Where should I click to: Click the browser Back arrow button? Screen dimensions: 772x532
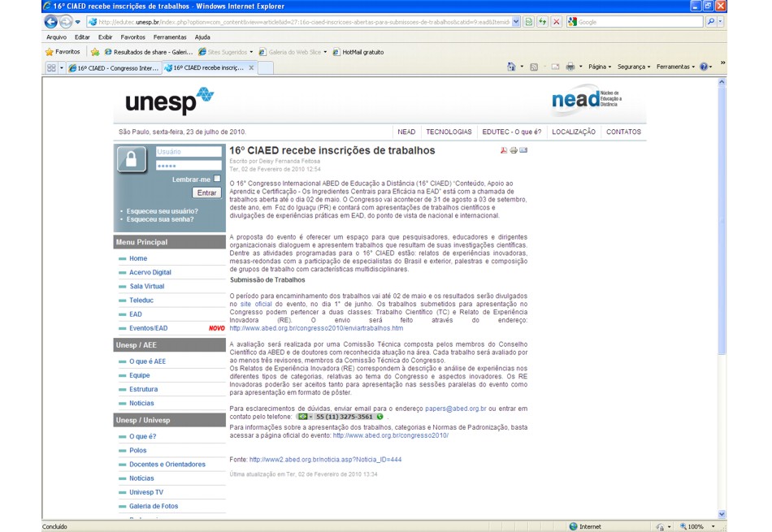(x=50, y=22)
